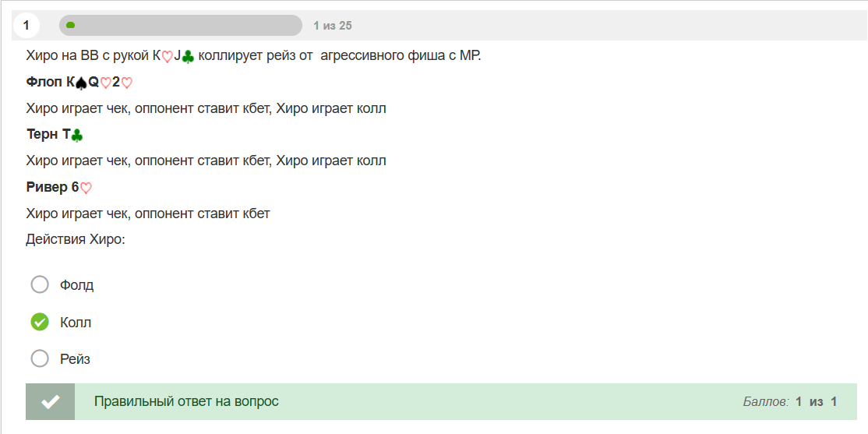Click the Фолд answer label

[77, 286]
